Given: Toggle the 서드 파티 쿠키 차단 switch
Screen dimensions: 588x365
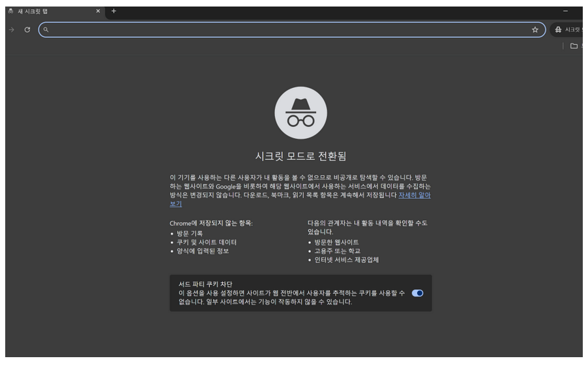Looking at the screenshot, I should [x=418, y=293].
